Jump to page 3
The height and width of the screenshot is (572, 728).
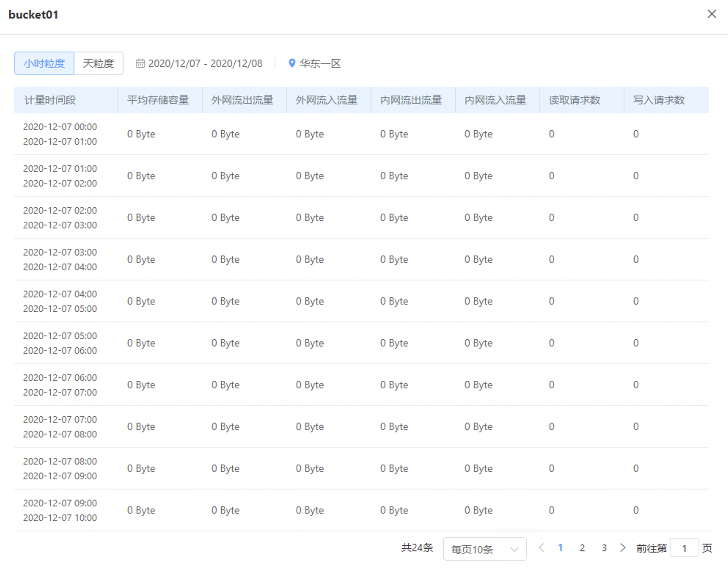click(x=604, y=548)
